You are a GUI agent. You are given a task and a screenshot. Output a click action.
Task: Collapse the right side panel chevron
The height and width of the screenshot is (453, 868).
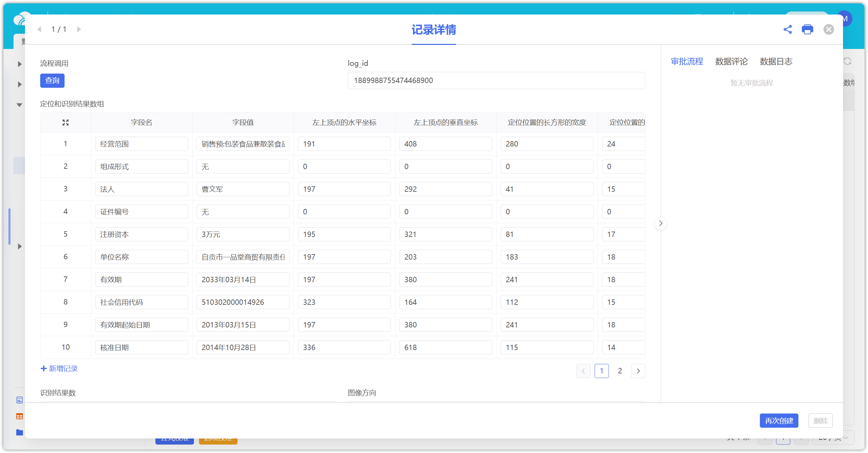(x=661, y=223)
